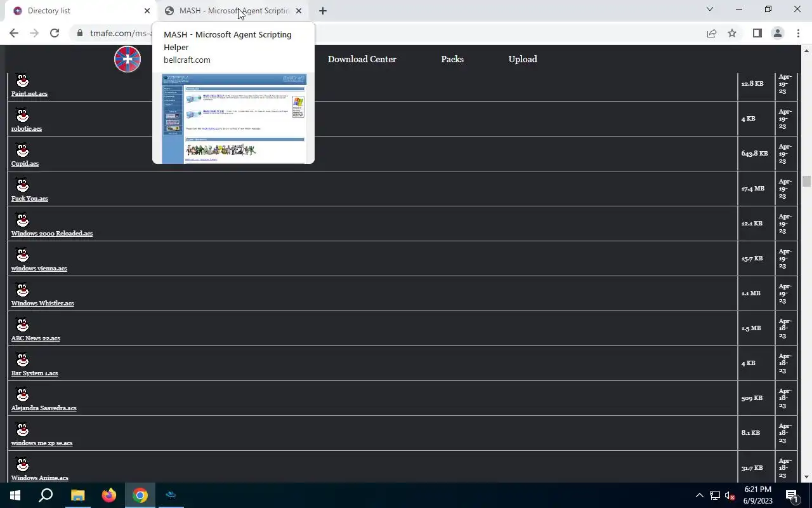Open the taskbar clock and date

[x=757, y=495]
